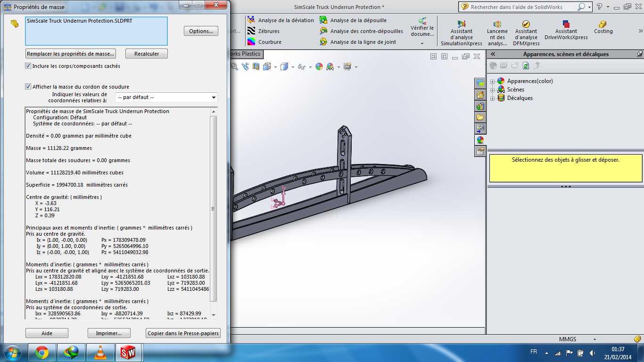Launch Assistant DriveWorksXpress
The width and height of the screenshot is (644, 362).
tap(566, 30)
